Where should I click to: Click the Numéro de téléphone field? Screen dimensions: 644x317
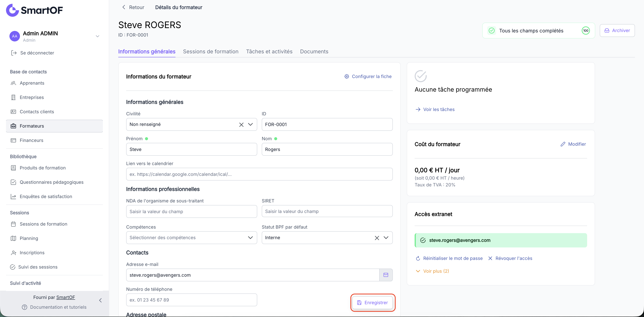point(192,300)
